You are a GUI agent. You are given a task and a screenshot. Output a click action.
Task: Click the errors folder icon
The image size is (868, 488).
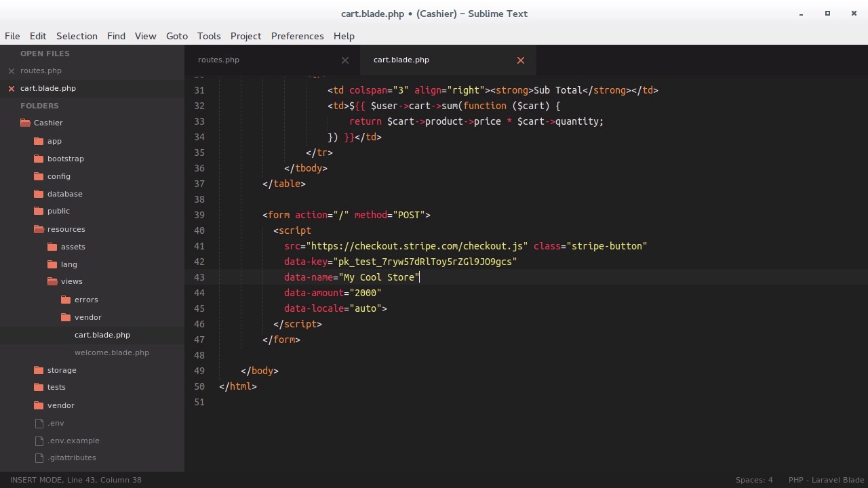tap(66, 300)
